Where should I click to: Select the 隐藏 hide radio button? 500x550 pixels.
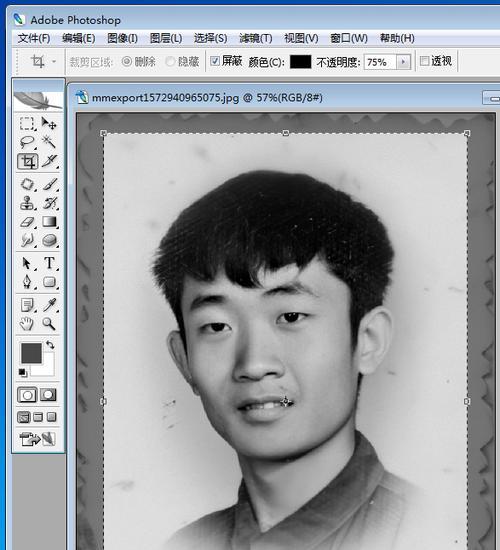170,62
